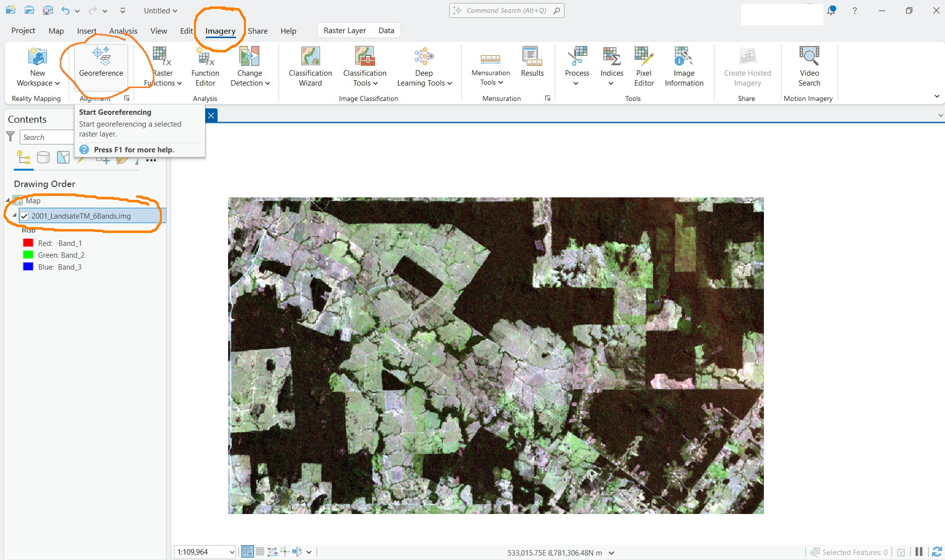This screenshot has width=945, height=560.
Task: Collapse the ribbon with the chevron
Action: pyautogui.click(x=938, y=96)
